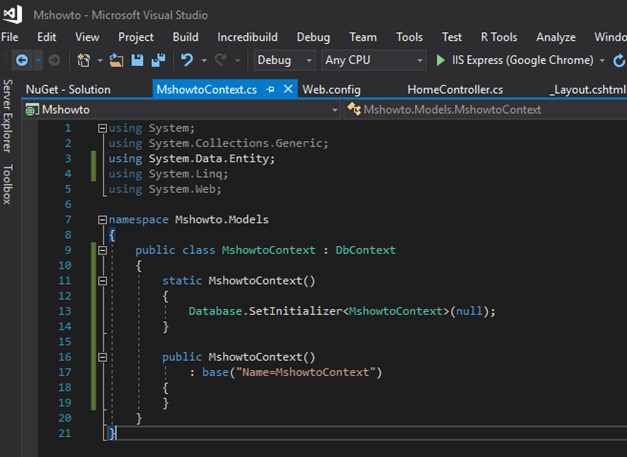Click line number 7 in the margin
This screenshot has height=457, width=627.
tap(68, 220)
